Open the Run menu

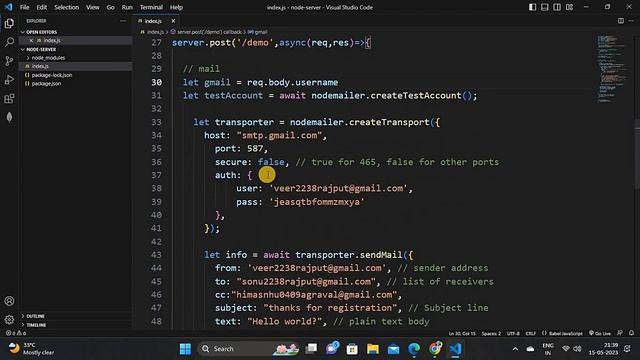coord(127,7)
